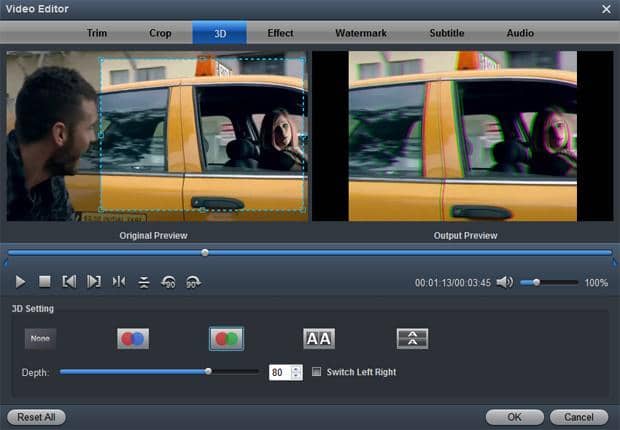620x430 pixels.
Task: Rotate video 90 degrees counterclockwise
Action: click(x=168, y=282)
